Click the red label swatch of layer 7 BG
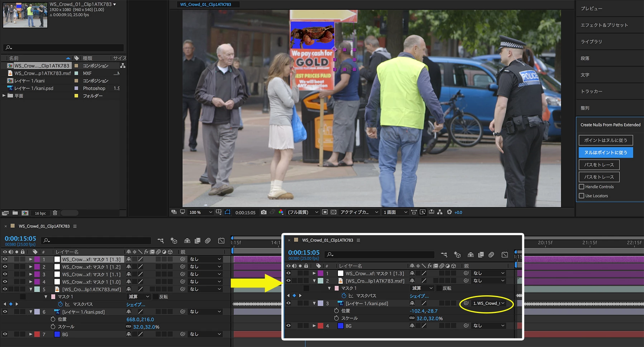The image size is (644, 347). [x=37, y=334]
